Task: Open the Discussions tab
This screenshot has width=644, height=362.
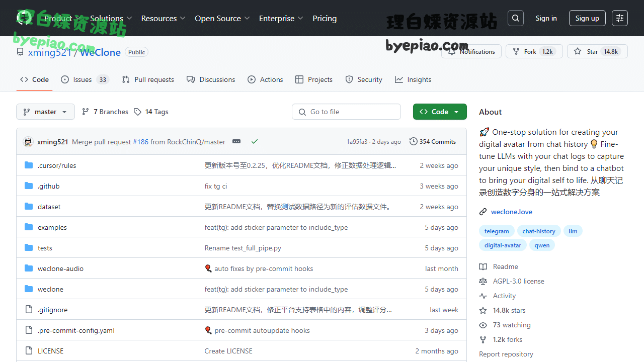Action: (x=211, y=79)
